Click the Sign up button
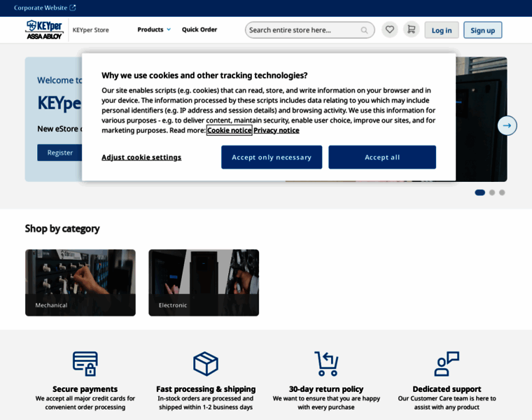The width and height of the screenshot is (532, 420). 482,30
